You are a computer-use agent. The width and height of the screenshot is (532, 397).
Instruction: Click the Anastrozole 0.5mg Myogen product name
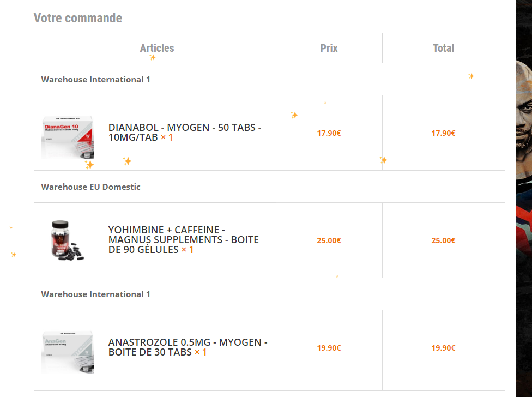[188, 347]
